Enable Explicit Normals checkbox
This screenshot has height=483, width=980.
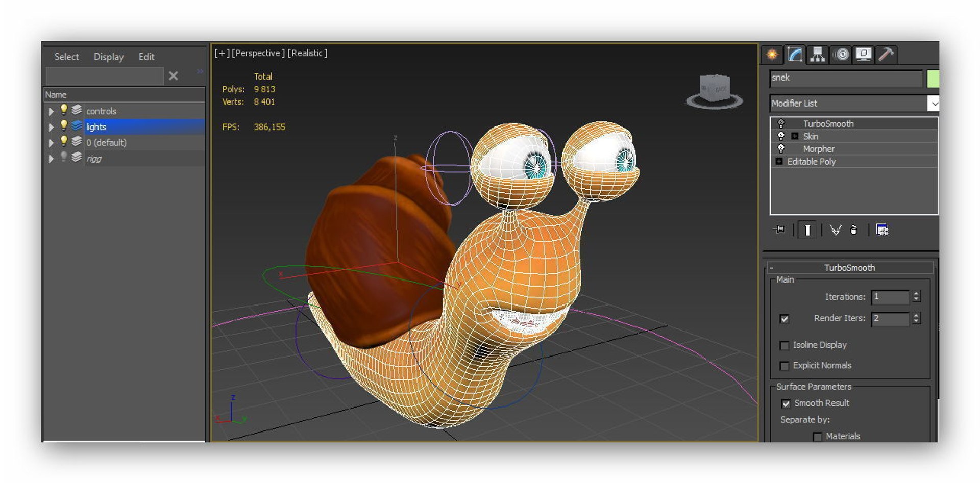[785, 366]
